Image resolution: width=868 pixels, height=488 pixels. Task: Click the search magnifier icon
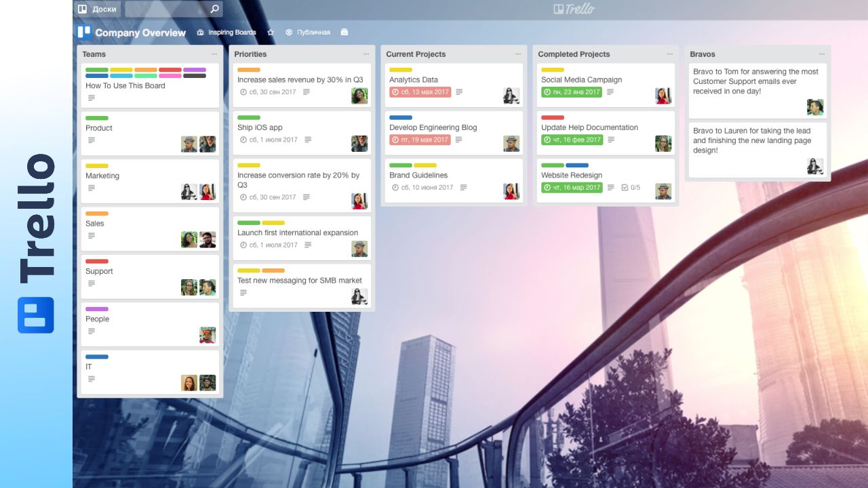(214, 9)
